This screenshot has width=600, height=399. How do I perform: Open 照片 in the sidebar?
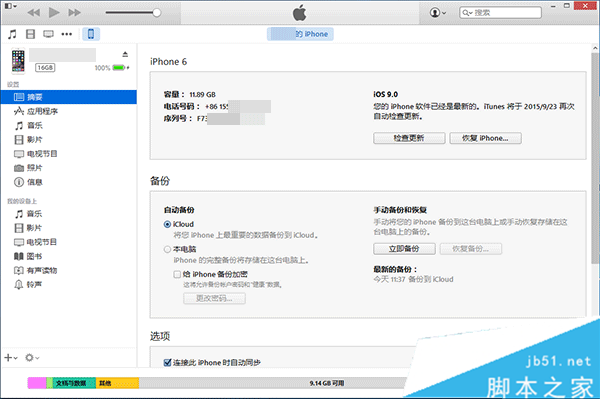(x=68, y=168)
